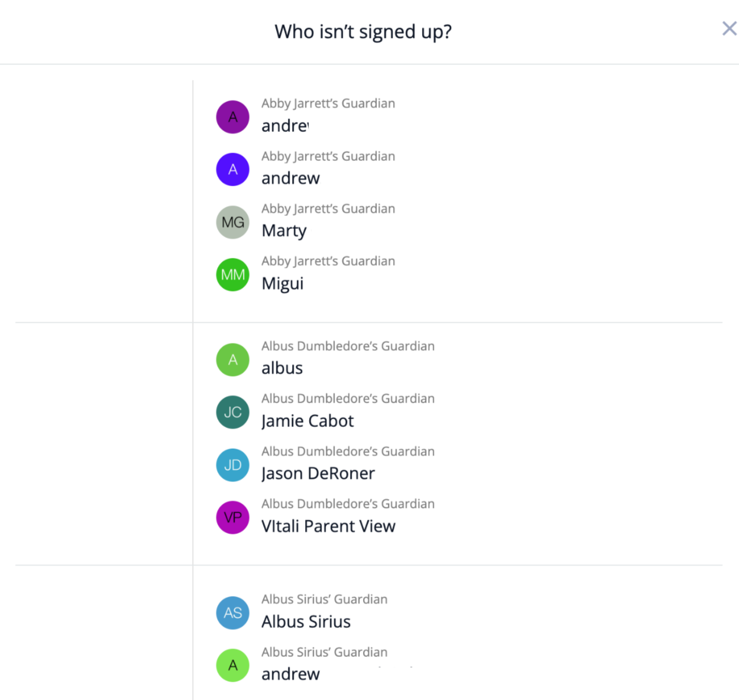
Task: Open guardian name 'Marty'
Action: click(x=284, y=231)
